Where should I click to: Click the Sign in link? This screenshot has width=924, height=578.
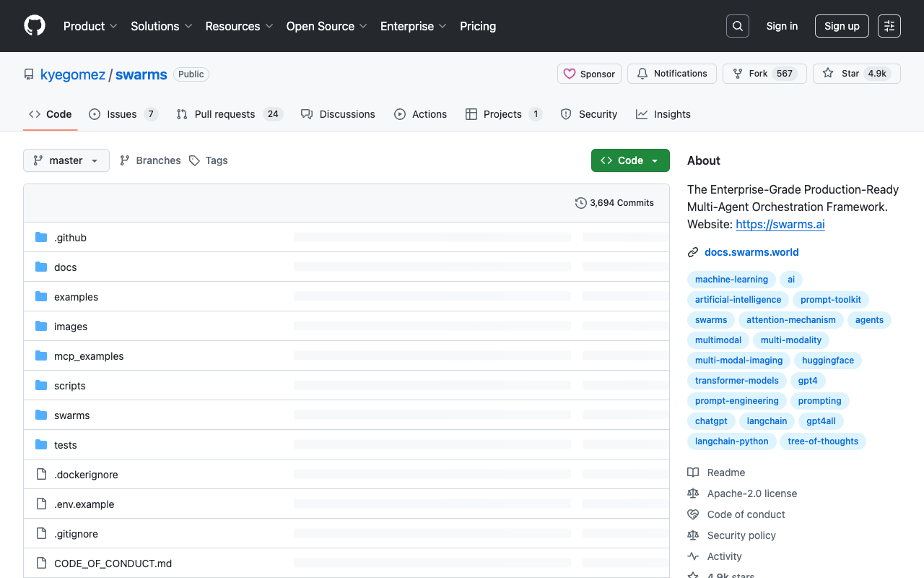(x=782, y=26)
